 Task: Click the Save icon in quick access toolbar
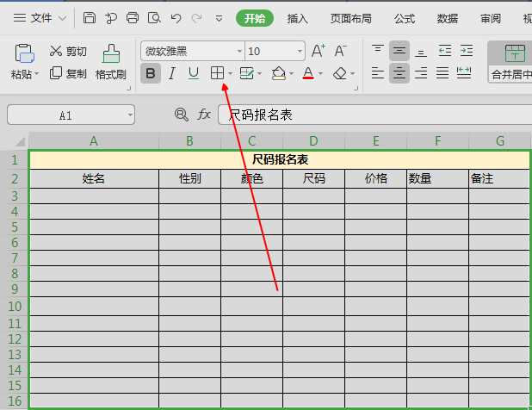(90, 17)
